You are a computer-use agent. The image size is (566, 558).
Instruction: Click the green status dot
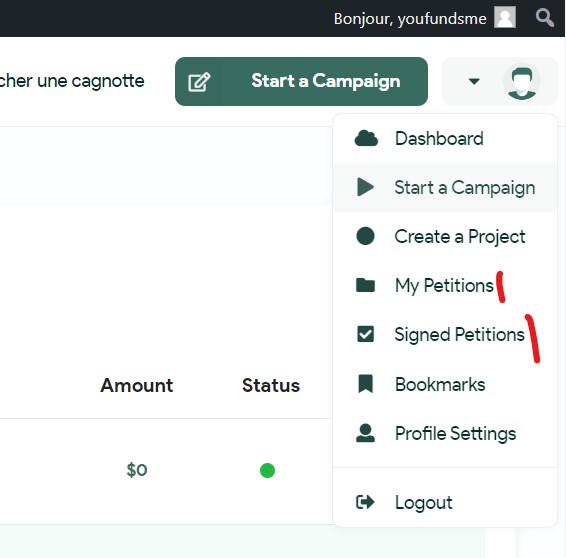click(267, 470)
